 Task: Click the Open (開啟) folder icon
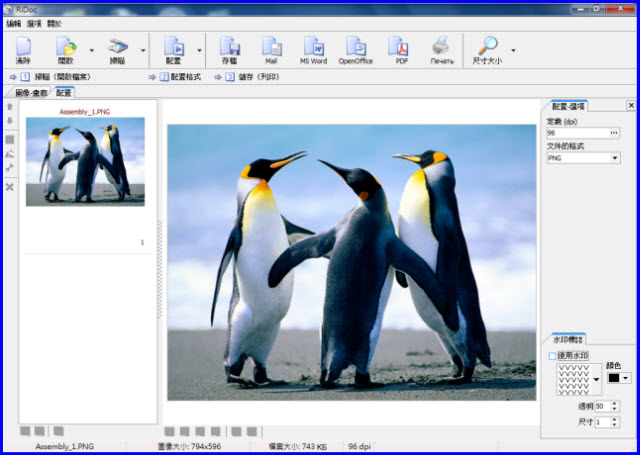(x=66, y=48)
